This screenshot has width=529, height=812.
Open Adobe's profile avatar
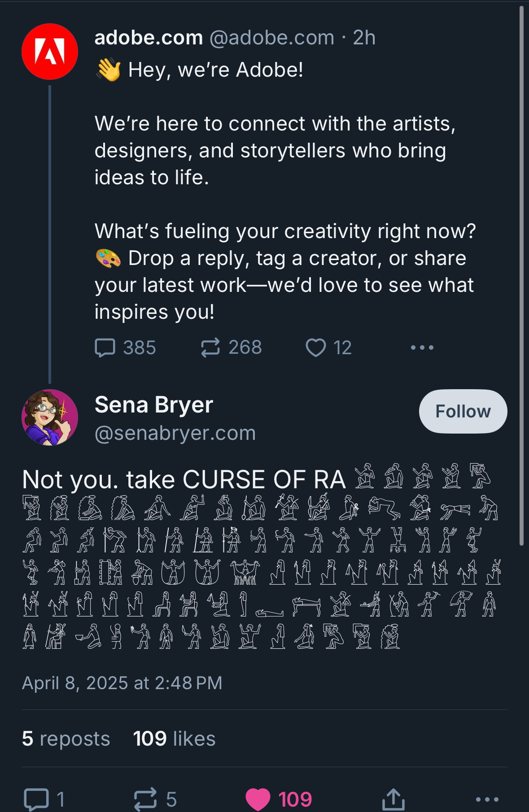(x=50, y=52)
